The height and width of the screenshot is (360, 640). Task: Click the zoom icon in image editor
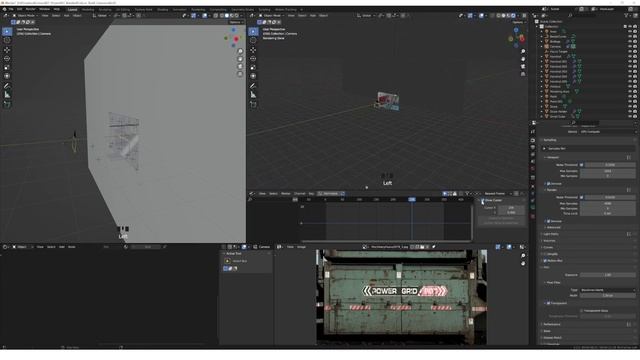(x=523, y=256)
